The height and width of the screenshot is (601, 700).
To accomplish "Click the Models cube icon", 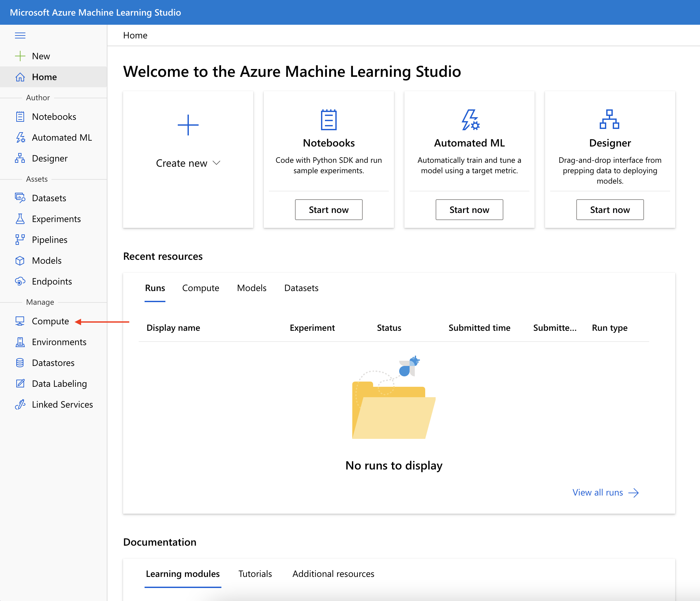I will (x=20, y=260).
